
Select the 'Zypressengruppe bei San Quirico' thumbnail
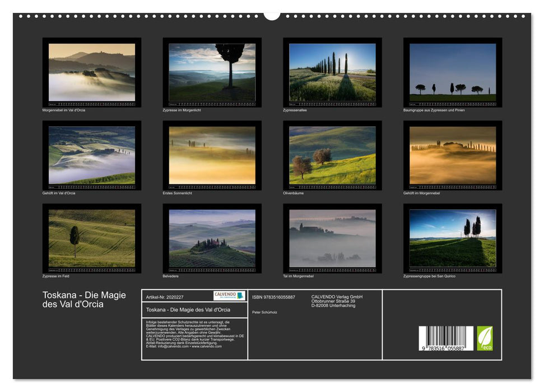point(453,238)
